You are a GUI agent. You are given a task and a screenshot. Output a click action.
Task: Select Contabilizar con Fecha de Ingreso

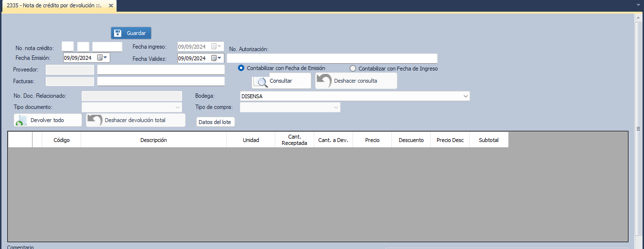point(353,69)
